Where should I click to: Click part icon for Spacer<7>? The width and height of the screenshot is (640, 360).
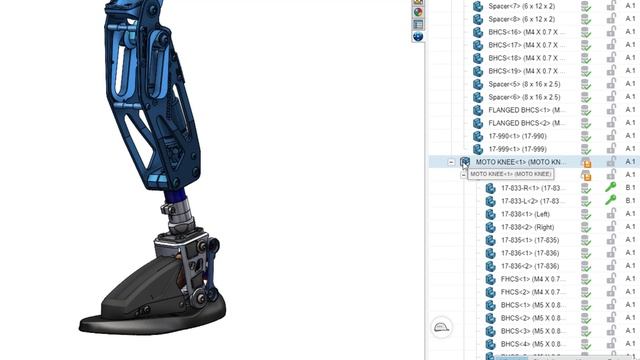click(478, 7)
